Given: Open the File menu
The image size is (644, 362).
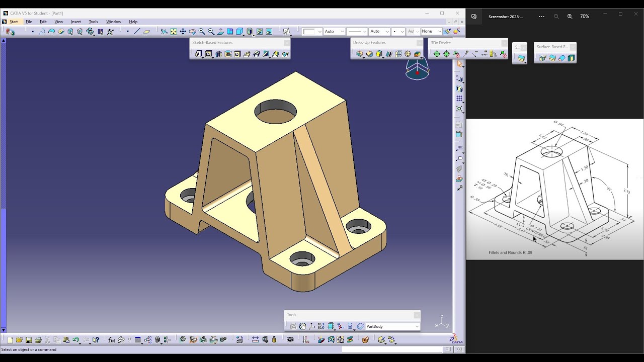Looking at the screenshot, I should 29,22.
